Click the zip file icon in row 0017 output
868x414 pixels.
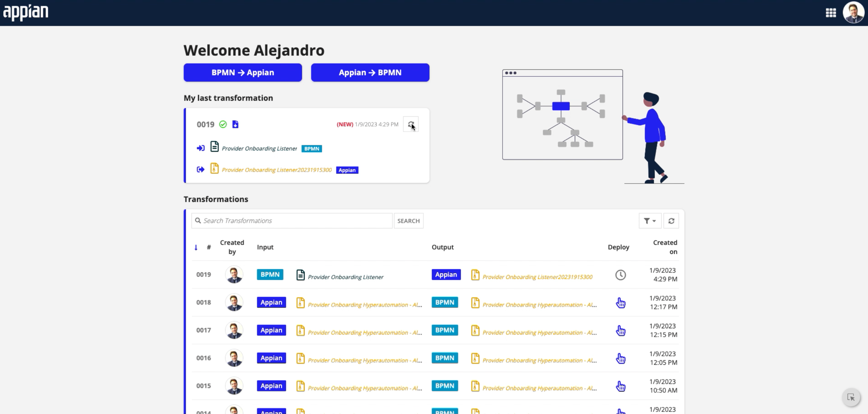click(475, 331)
